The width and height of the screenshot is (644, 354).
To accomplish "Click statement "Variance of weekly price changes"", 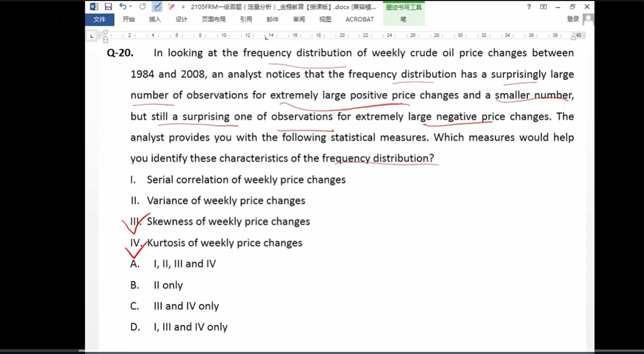I will (x=226, y=201).
